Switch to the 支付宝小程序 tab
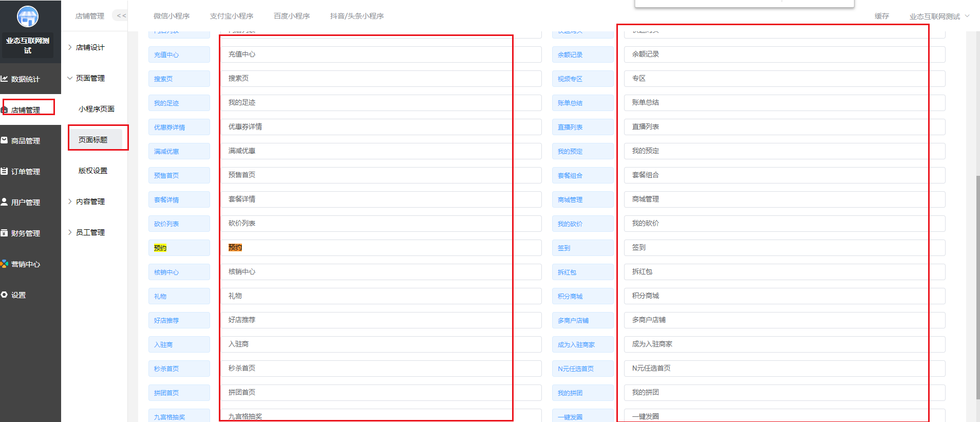Viewport: 980px width, 422px height. (x=232, y=16)
